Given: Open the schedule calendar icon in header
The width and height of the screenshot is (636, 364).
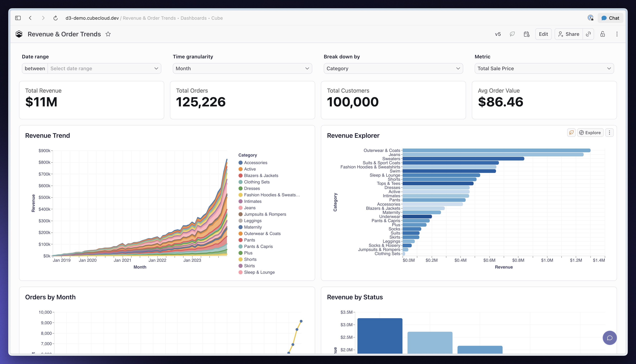Looking at the screenshot, I should (x=526, y=34).
